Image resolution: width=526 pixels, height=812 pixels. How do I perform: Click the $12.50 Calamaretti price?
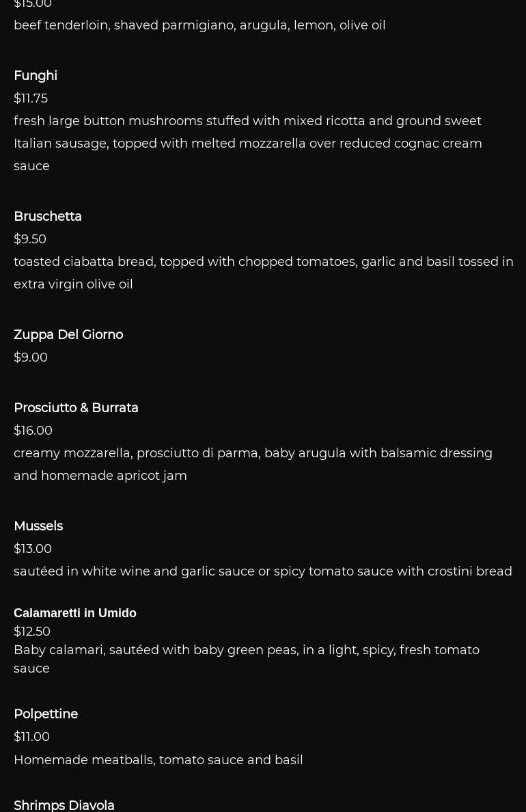point(32,632)
